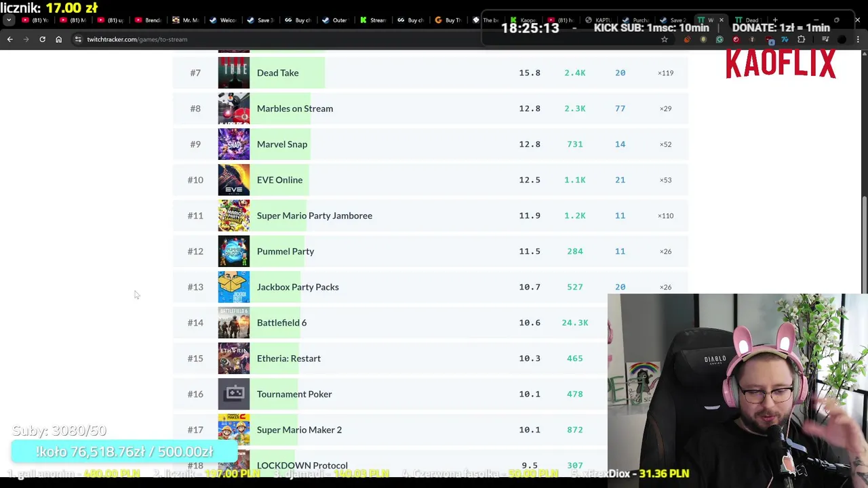Switch to the "Dead" twitchtracker tab
868x488 pixels.
pos(747,20)
